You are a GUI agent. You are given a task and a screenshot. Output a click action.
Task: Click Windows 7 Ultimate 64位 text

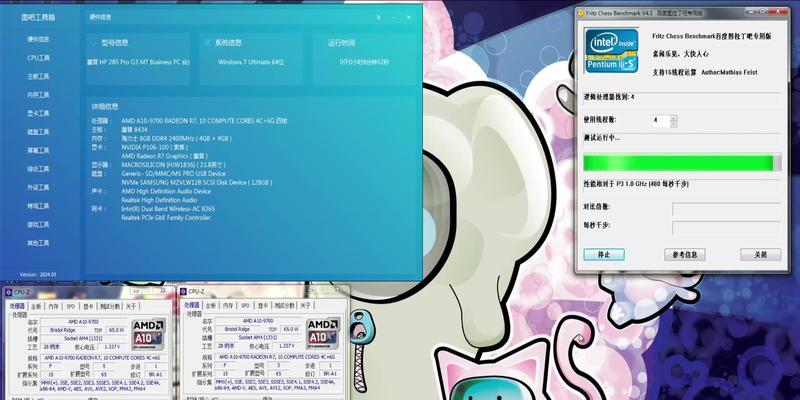click(251, 62)
